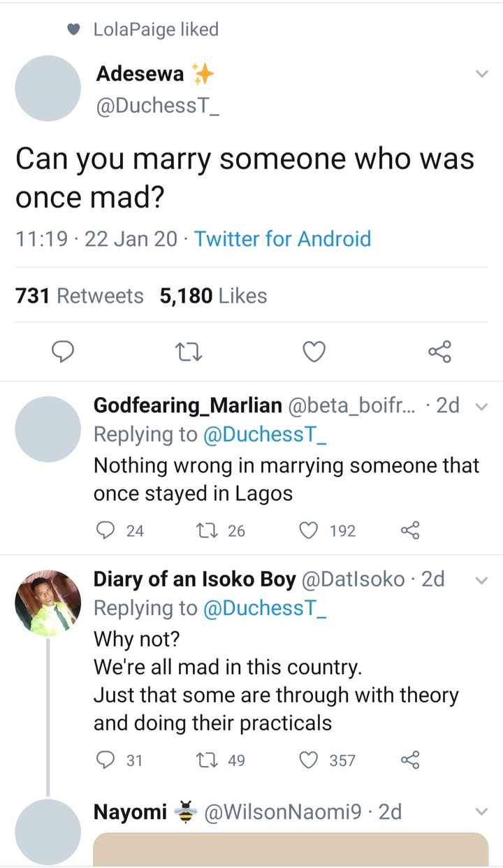Reply to Adesewa's main tweet
This screenshot has width=503, height=868.
(x=64, y=352)
